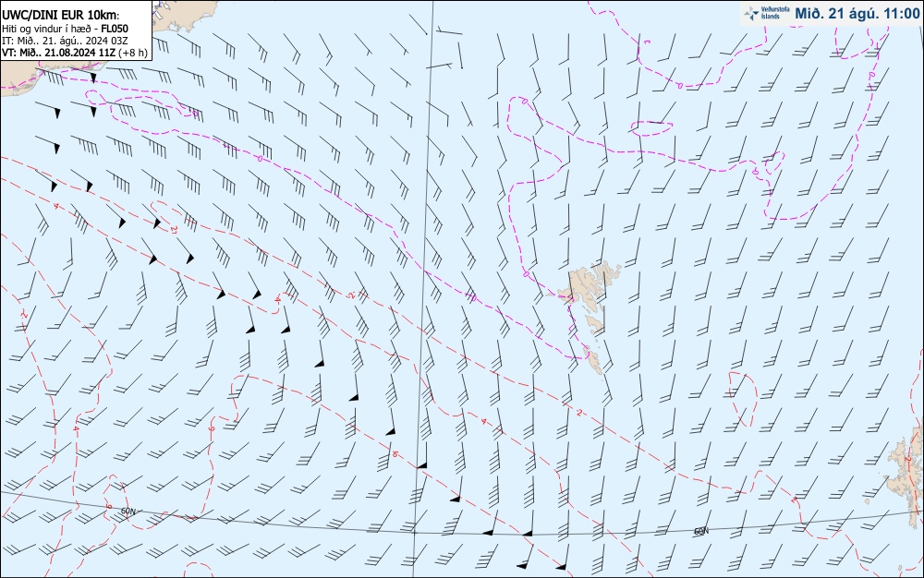This screenshot has width=924, height=578.
Task: Click the western 60N latitude label
Action: [x=128, y=511]
